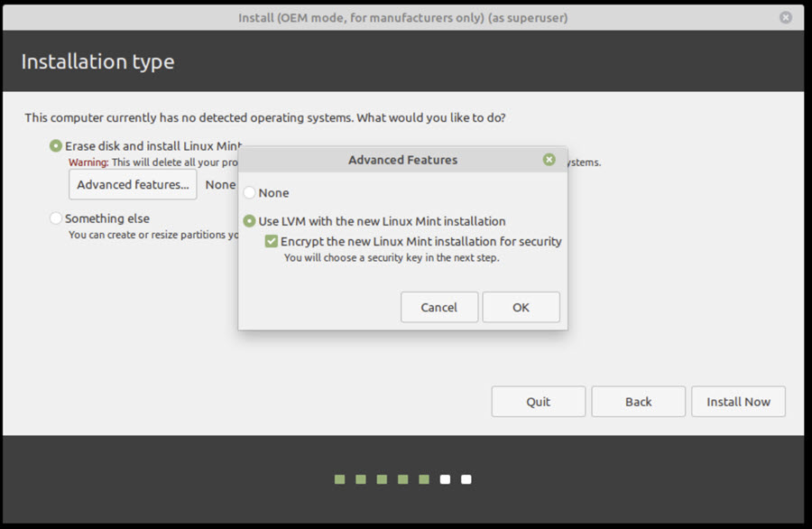This screenshot has width=812, height=529.
Task: Open the "Advanced features..." dialog
Action: (x=132, y=184)
